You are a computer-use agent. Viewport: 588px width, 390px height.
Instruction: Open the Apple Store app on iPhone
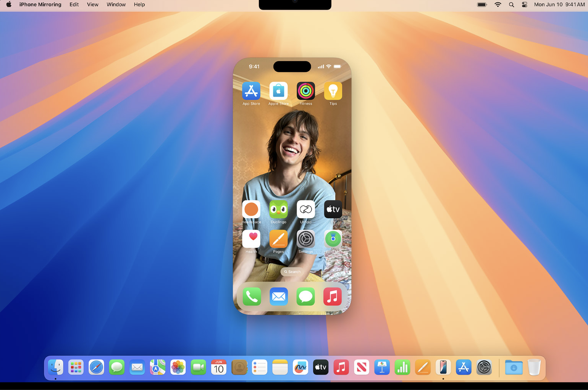(278, 91)
